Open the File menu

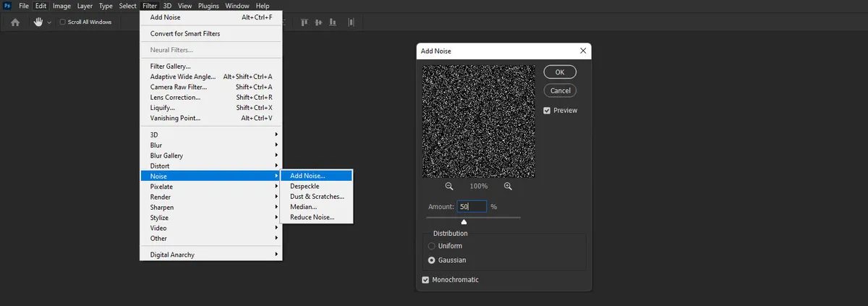24,6
